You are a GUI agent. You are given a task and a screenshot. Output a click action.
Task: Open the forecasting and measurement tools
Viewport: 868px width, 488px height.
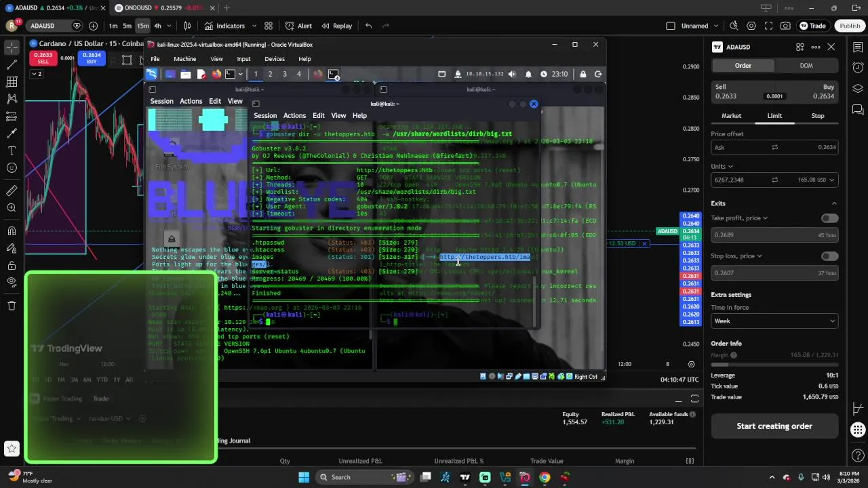coord(12,116)
